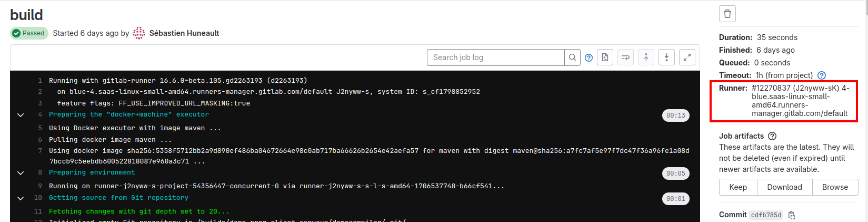
Task: Click the search magnifier button in job log
Action: point(572,57)
